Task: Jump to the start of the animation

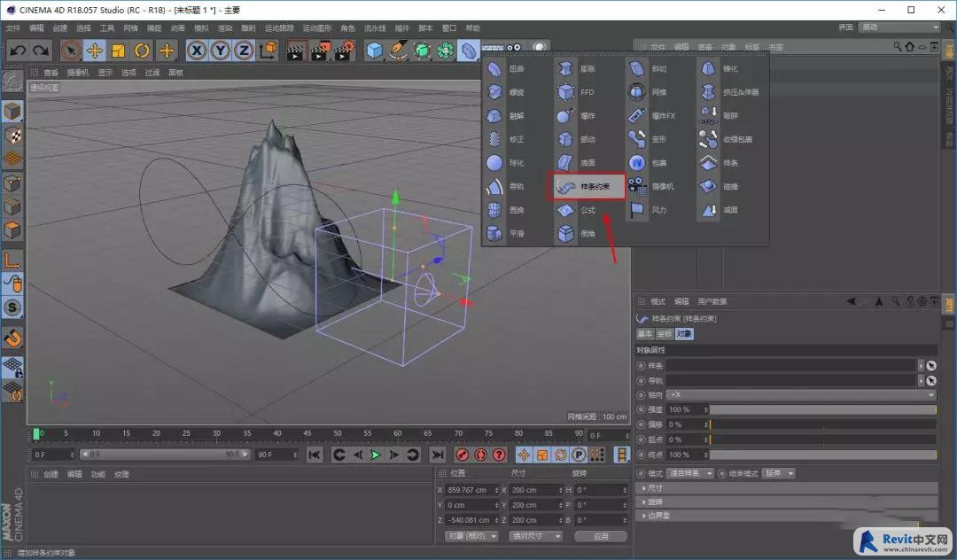Action: pyautogui.click(x=315, y=455)
